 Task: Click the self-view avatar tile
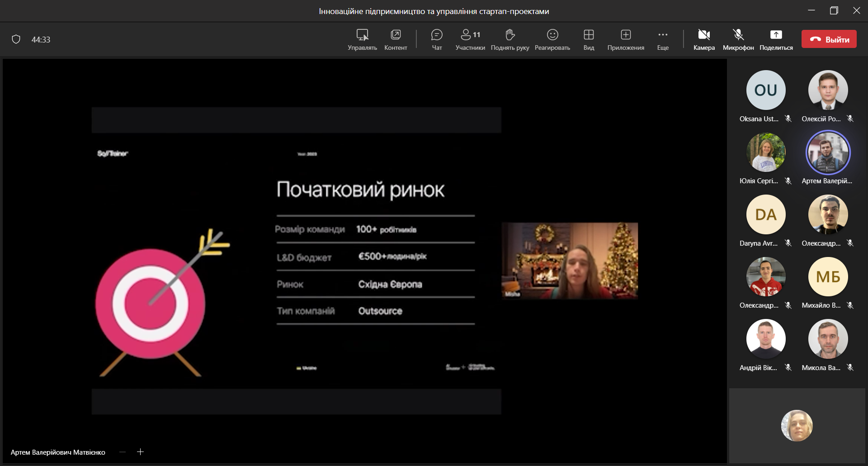tap(797, 425)
